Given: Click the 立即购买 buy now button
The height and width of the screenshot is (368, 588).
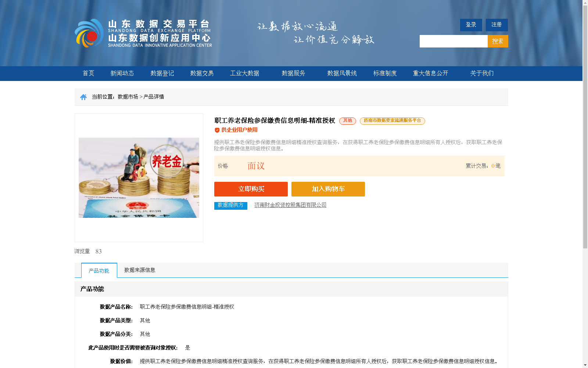Looking at the screenshot, I should pyautogui.click(x=251, y=189).
